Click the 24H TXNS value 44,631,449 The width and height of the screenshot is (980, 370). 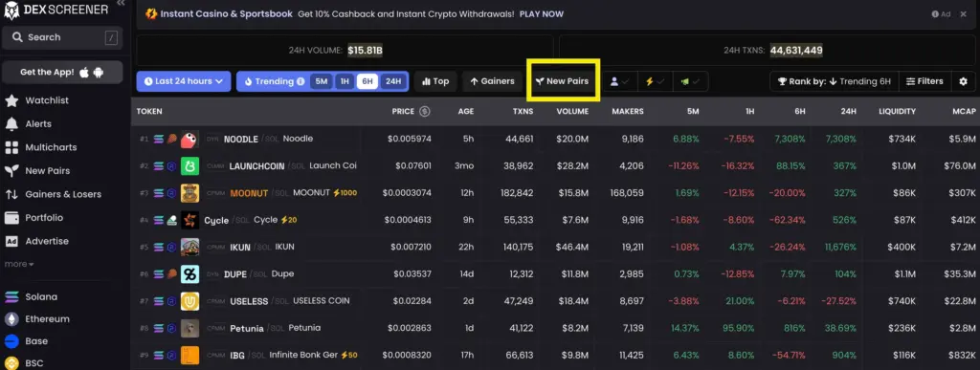796,51
